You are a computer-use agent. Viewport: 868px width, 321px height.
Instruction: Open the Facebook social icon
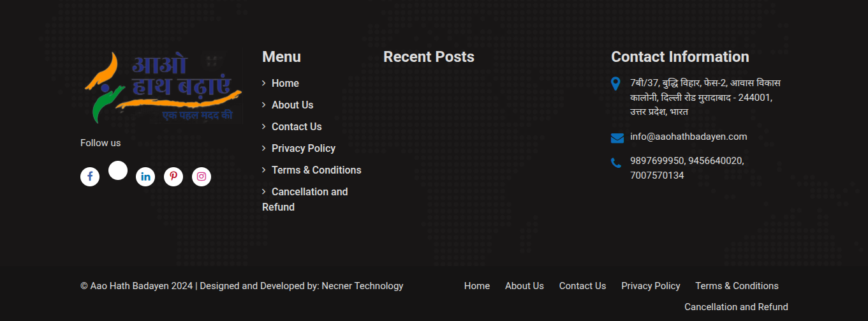[x=90, y=177]
